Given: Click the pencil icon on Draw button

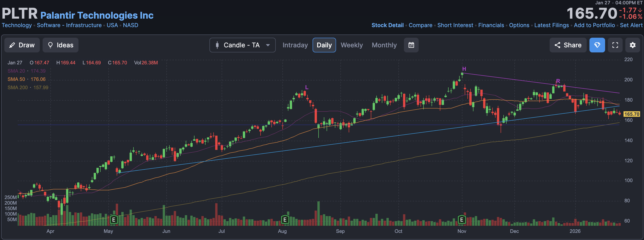Looking at the screenshot, I should coord(12,45).
